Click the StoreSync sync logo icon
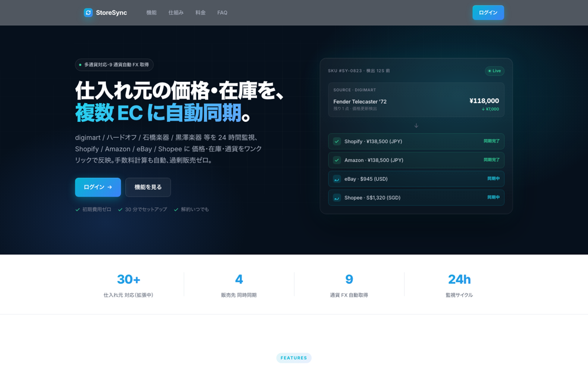Screen dimensions: 588x368 click(88, 13)
